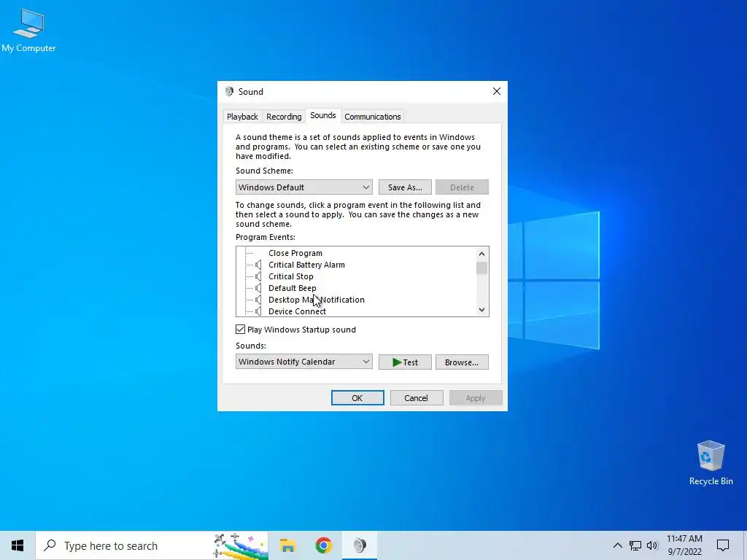
Task: Click the speaker icon beside Critical Stop
Action: pos(258,276)
